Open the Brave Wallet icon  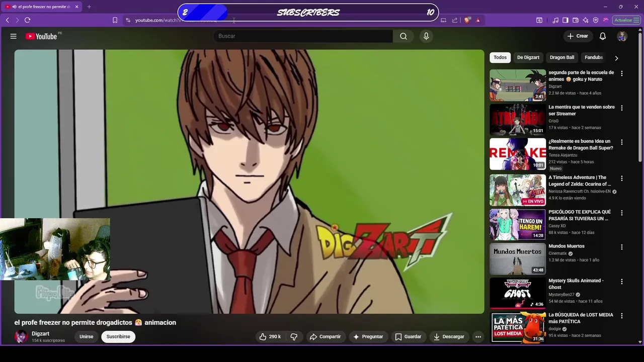[x=576, y=20]
